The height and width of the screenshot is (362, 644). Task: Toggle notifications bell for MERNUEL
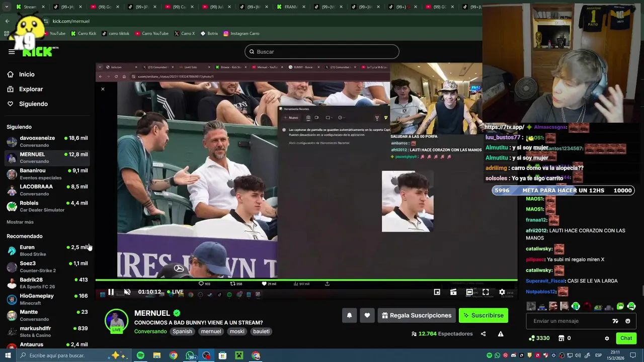(x=349, y=315)
